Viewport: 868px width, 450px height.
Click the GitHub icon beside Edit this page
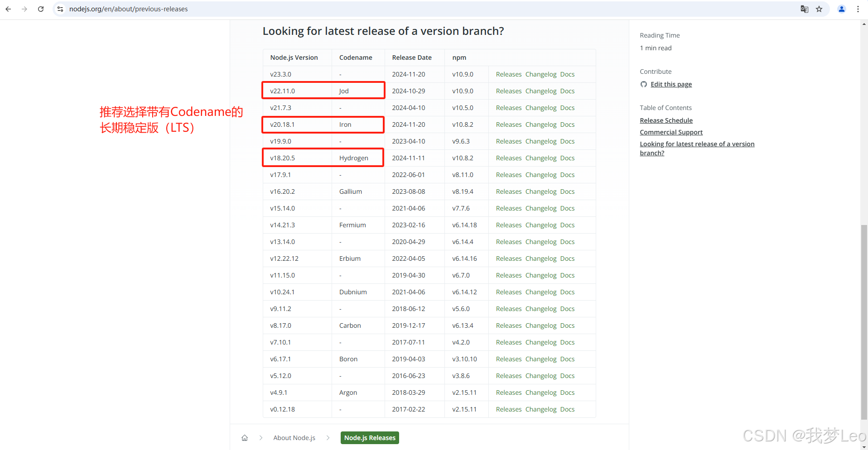644,84
